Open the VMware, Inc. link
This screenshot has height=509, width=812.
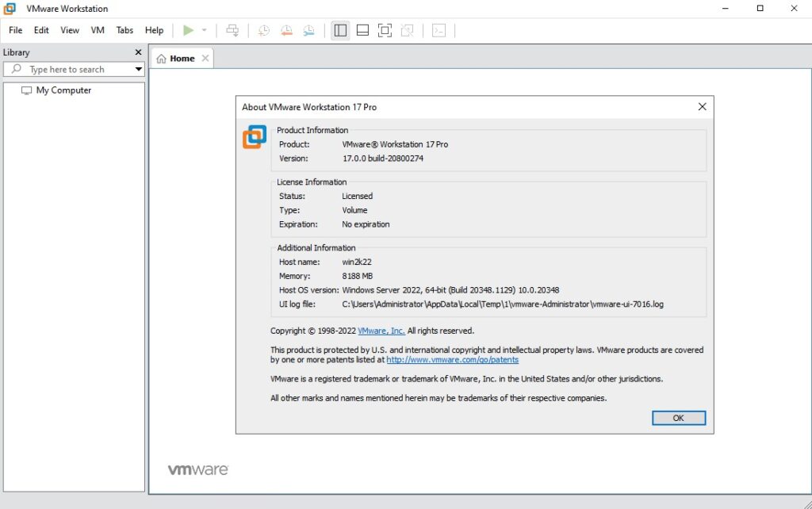pyautogui.click(x=381, y=331)
